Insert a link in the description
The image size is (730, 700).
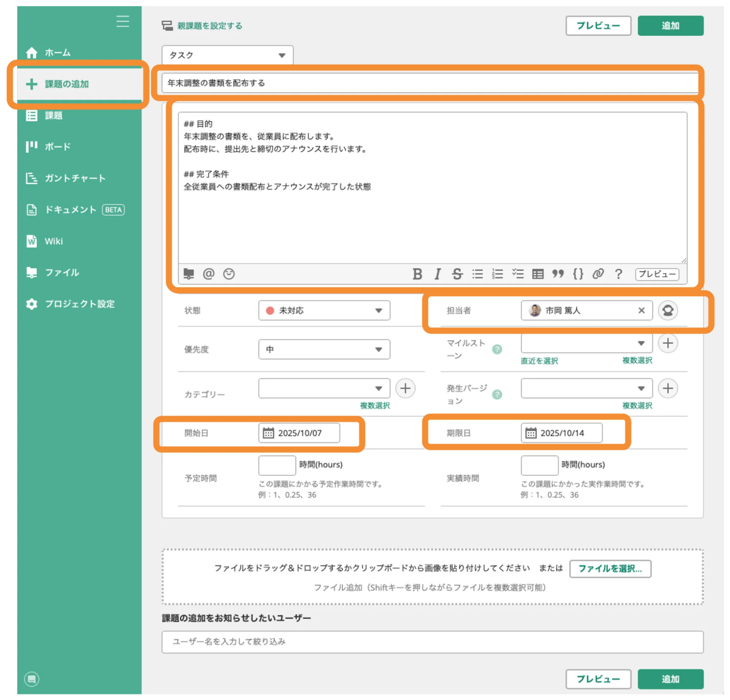(598, 274)
